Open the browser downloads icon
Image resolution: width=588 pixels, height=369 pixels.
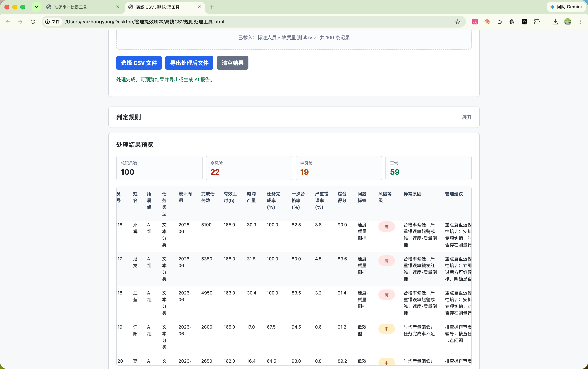[555, 22]
